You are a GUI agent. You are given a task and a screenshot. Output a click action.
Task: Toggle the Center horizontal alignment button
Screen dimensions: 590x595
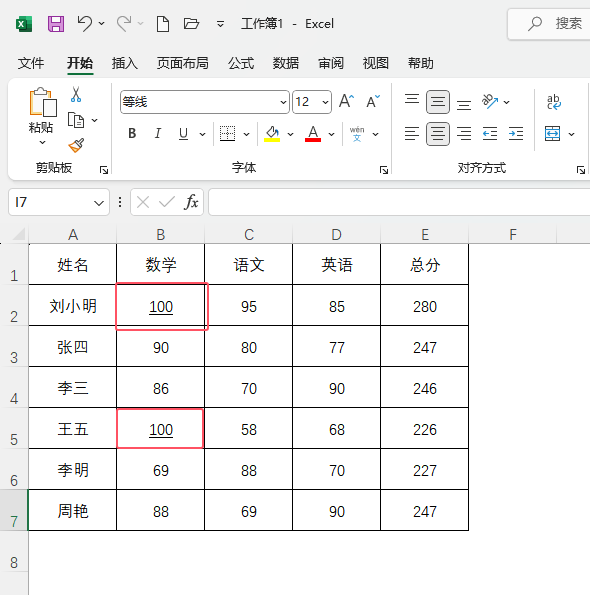[438, 134]
